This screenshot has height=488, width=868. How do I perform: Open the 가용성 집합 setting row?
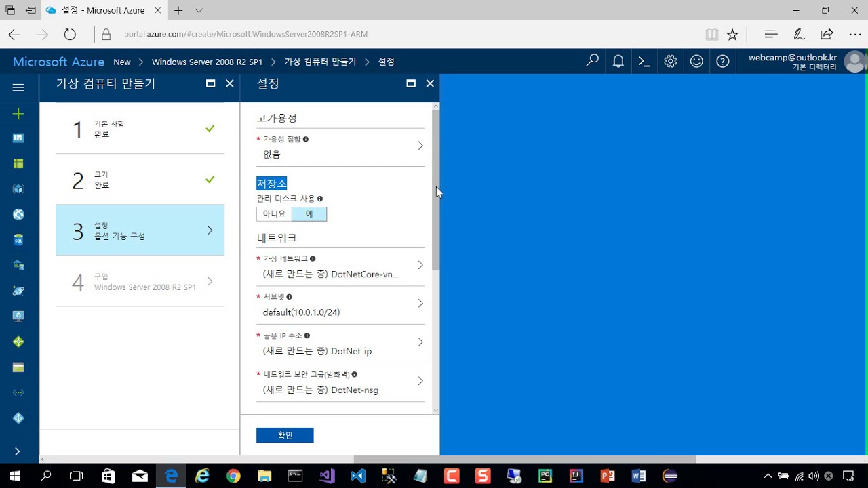click(x=340, y=147)
